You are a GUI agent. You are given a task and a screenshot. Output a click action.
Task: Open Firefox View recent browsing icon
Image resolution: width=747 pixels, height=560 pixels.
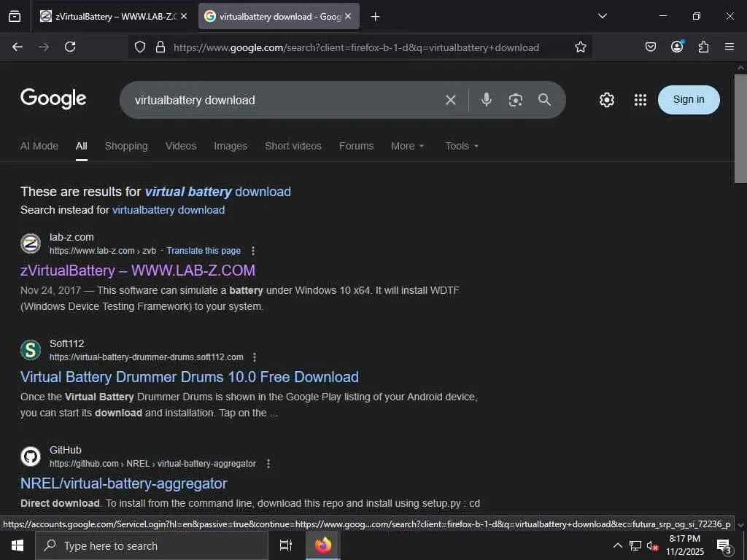point(15,17)
